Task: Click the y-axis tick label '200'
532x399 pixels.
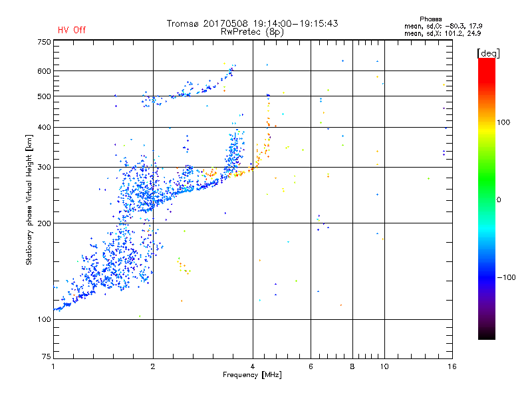Action: 44,223
